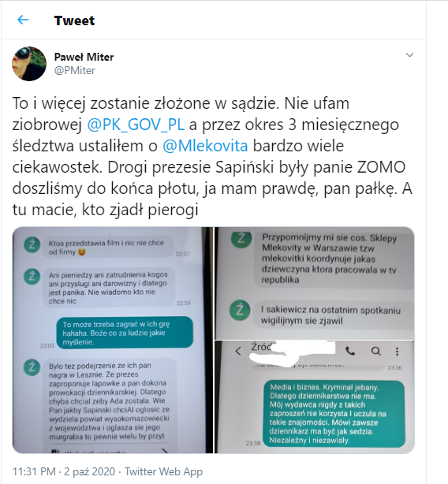Viewport: 448px width, 484px height.
Task: Open the 11:31 PM timestamp link
Action: (x=34, y=471)
